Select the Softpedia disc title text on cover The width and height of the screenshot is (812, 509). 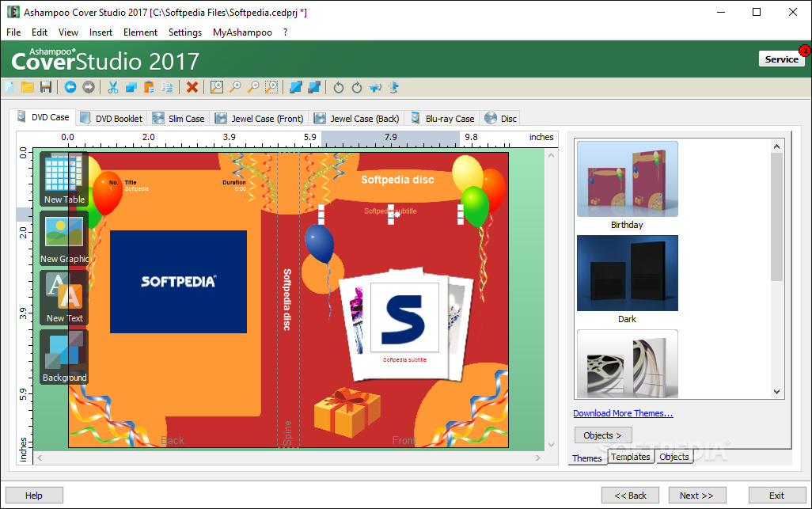point(397,180)
